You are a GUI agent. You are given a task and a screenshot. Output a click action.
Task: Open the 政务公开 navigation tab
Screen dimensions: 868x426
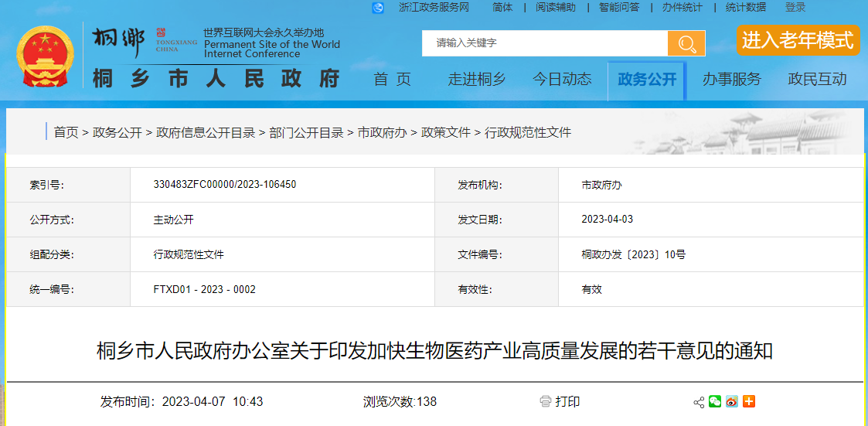pos(647,79)
